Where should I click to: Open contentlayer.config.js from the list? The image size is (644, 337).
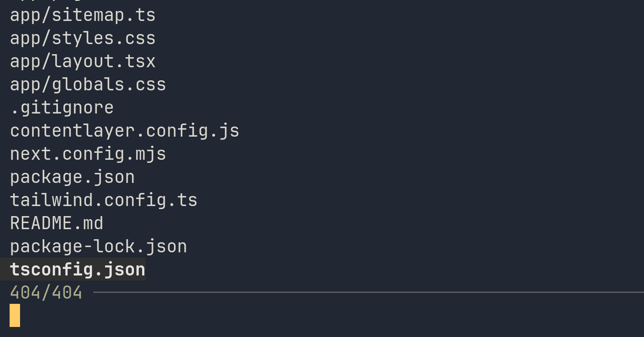coord(124,131)
